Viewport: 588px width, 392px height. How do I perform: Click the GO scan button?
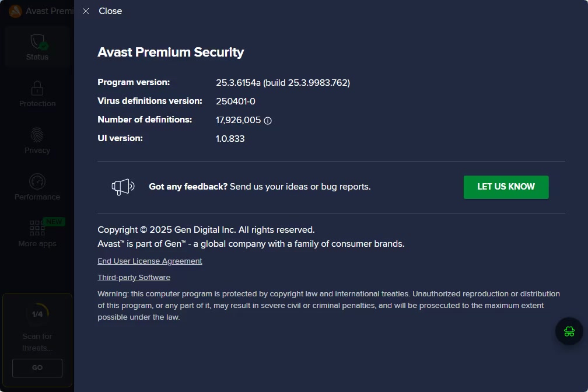[37, 367]
